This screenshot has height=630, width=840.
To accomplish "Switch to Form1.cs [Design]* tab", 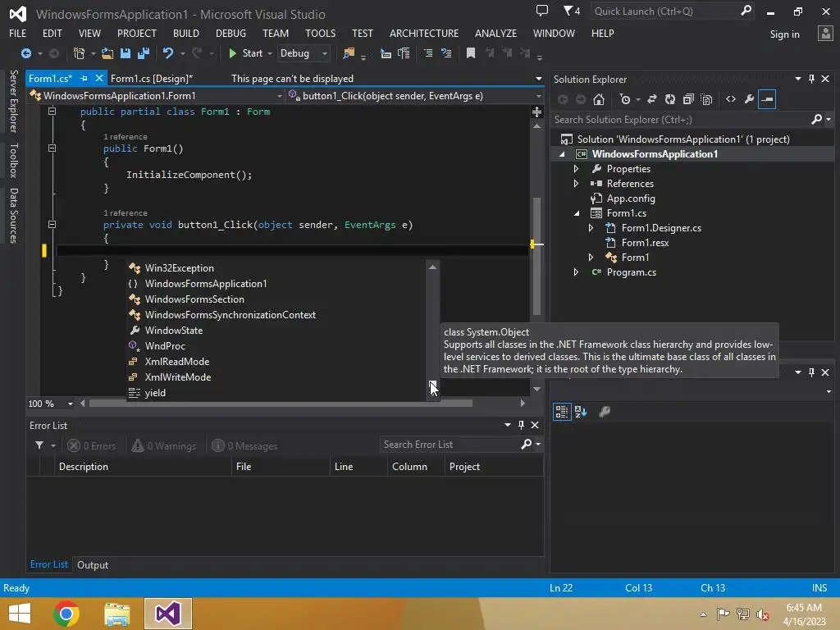I will 152,78.
